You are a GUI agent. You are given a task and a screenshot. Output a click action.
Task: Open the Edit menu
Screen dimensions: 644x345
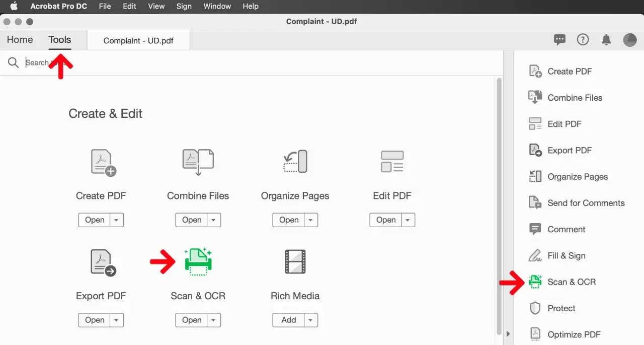click(x=130, y=6)
